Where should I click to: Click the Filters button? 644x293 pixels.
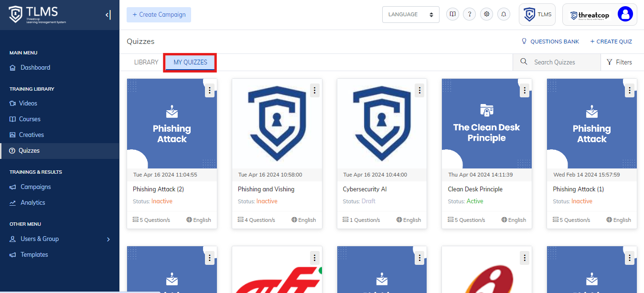[619, 62]
